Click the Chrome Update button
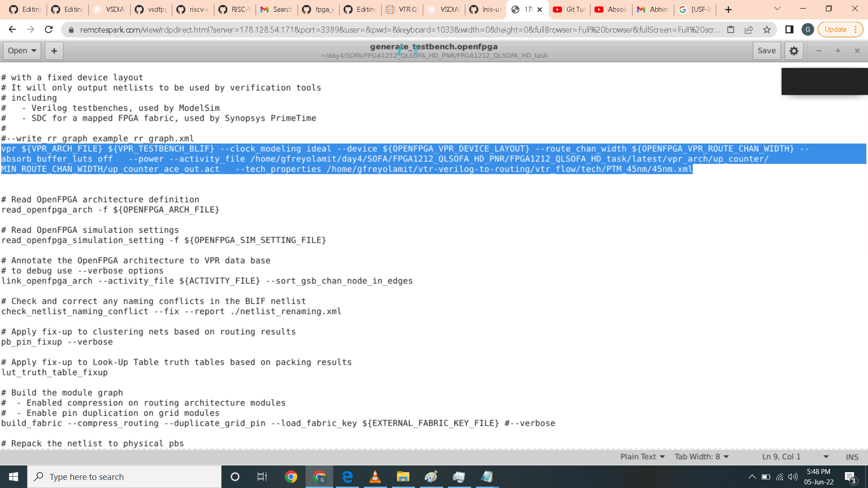The width and height of the screenshot is (868, 488). pyautogui.click(x=835, y=29)
